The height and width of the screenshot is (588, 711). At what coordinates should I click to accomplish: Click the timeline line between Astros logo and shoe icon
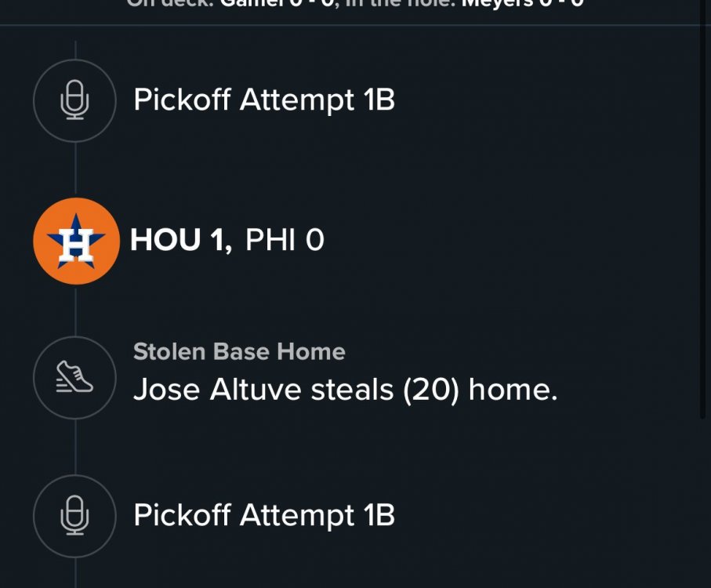[75, 310]
